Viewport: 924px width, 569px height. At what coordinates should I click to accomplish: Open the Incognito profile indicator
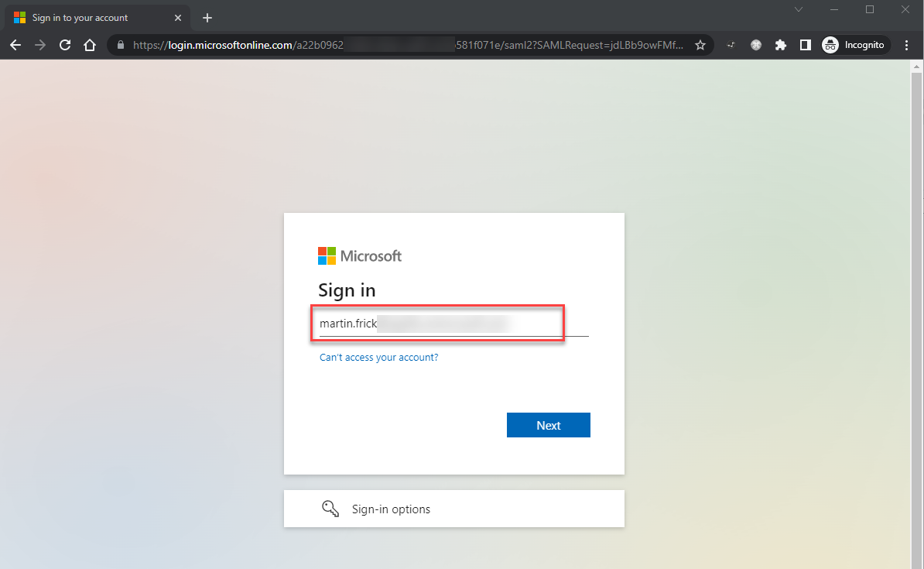click(x=856, y=45)
